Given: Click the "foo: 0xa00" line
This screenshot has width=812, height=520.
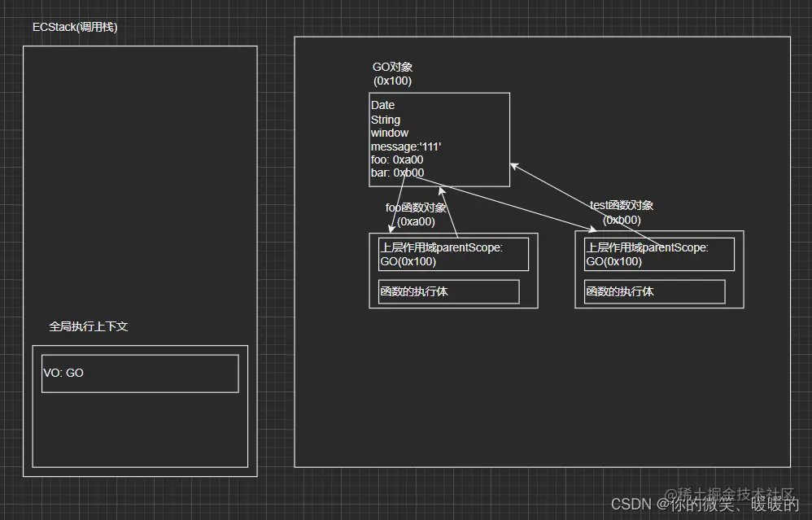Looking at the screenshot, I should pyautogui.click(x=397, y=159).
